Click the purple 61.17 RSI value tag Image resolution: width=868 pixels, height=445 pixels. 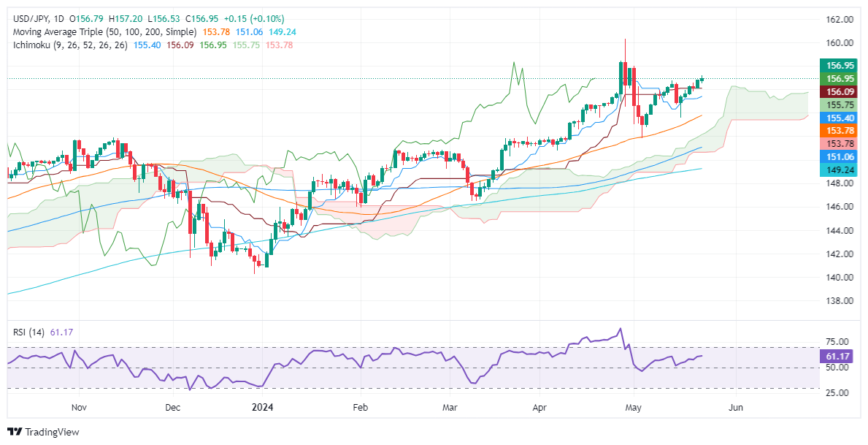click(837, 357)
